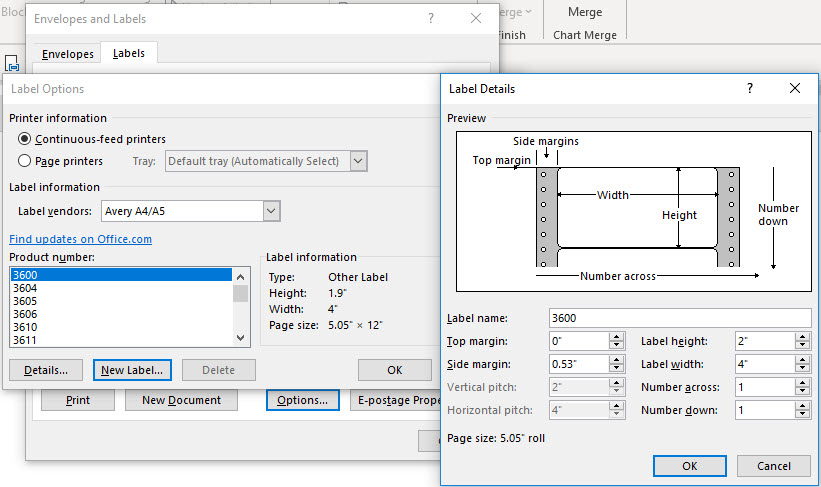Viewport: 821px width, 487px height.
Task: Select Continuous-feed printers radio button
Action: point(24,139)
